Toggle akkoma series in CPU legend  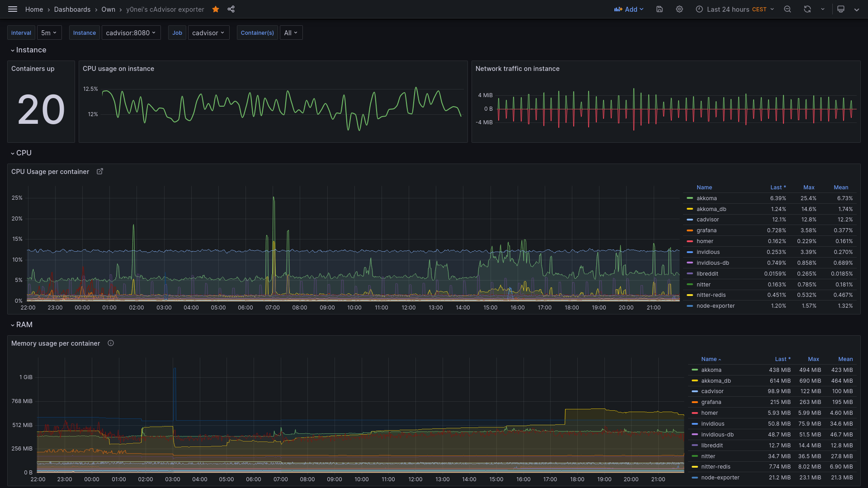coord(707,198)
